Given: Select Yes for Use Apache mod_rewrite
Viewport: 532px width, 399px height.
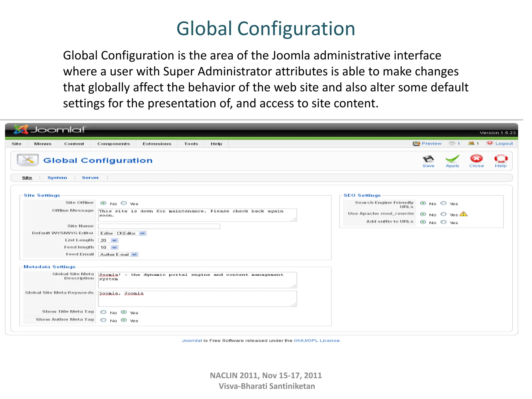Looking at the screenshot, I should (444, 214).
